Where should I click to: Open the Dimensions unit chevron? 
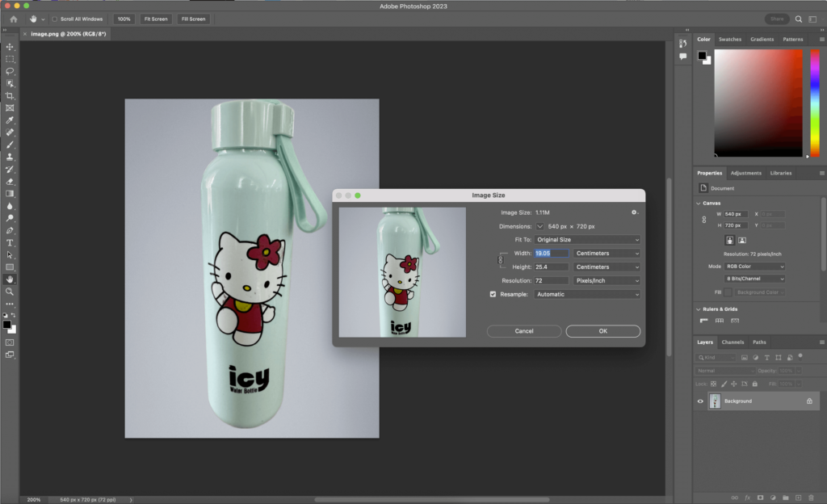(539, 226)
